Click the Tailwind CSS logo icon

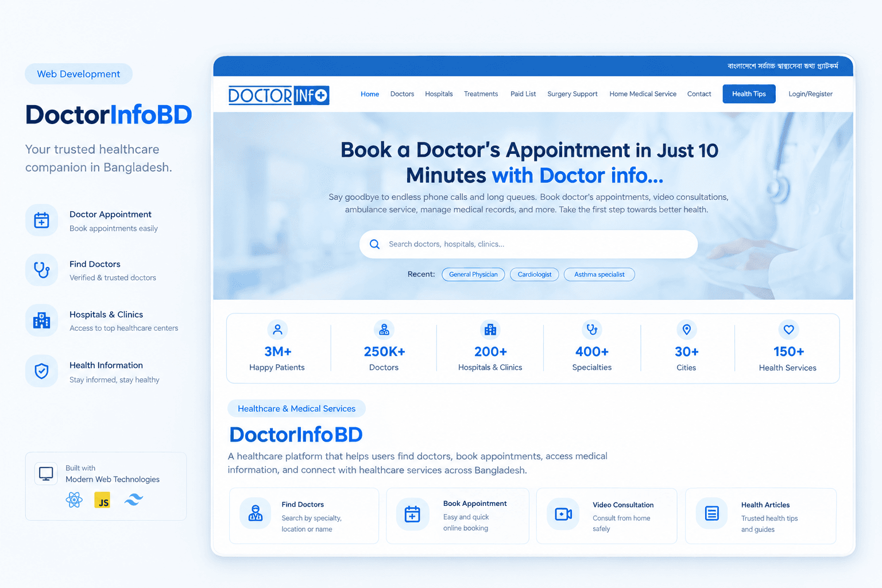coord(133,500)
